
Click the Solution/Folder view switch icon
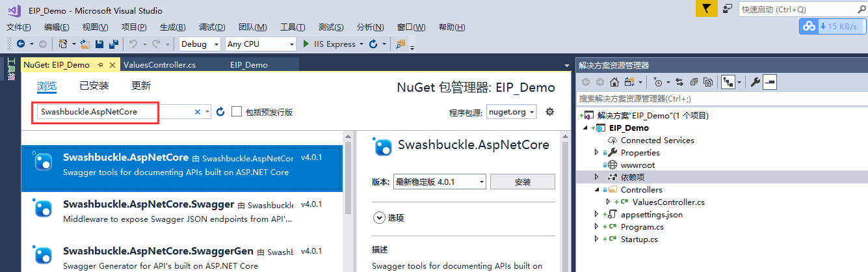[x=629, y=82]
